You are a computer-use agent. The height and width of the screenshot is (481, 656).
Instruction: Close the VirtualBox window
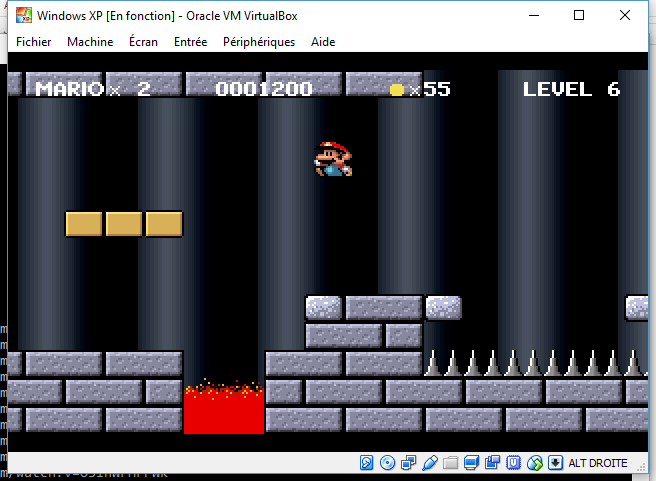(625, 15)
